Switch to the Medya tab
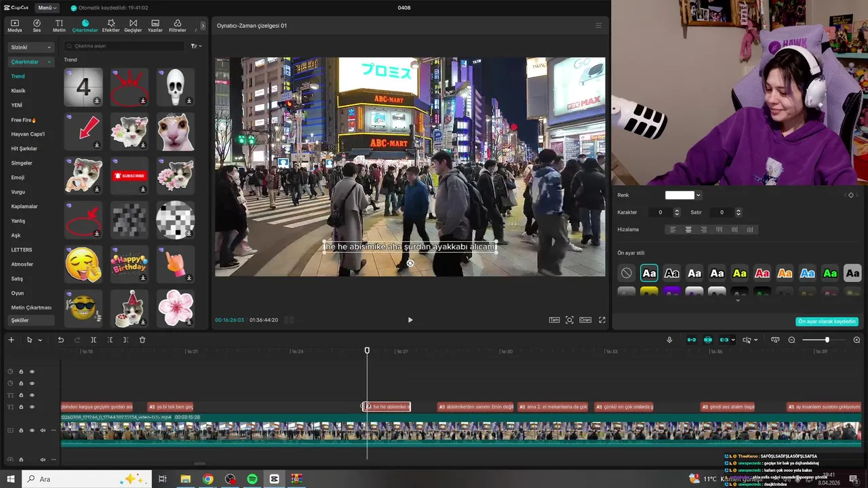868x488 pixels. point(14,26)
